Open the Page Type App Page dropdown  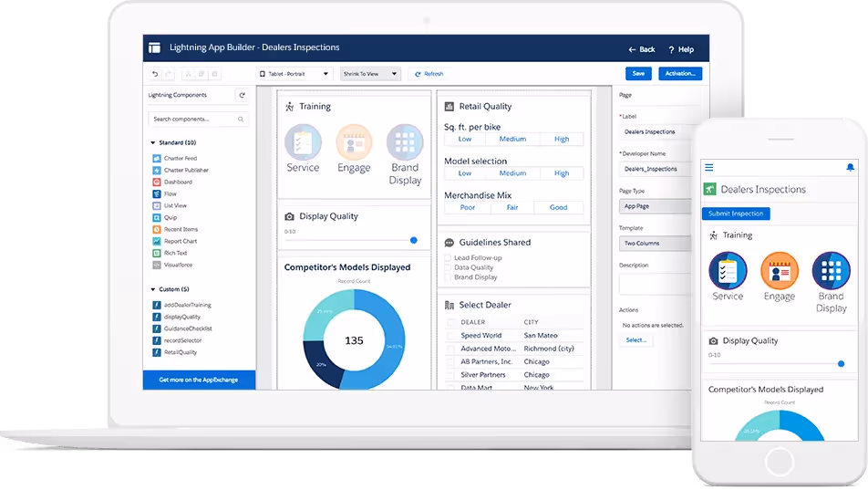coord(655,206)
